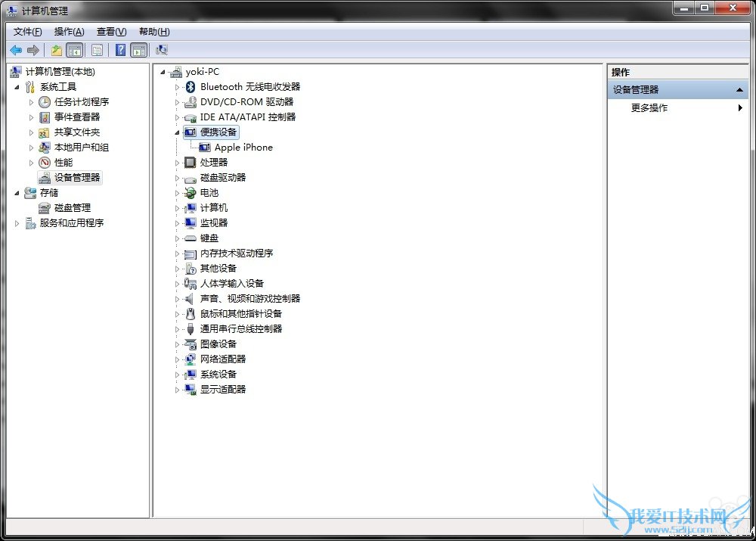
Task: Click the 电池 battery icon
Action: (191, 193)
